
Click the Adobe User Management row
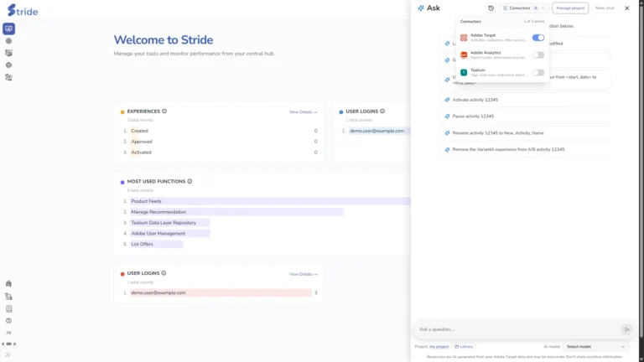click(x=169, y=233)
